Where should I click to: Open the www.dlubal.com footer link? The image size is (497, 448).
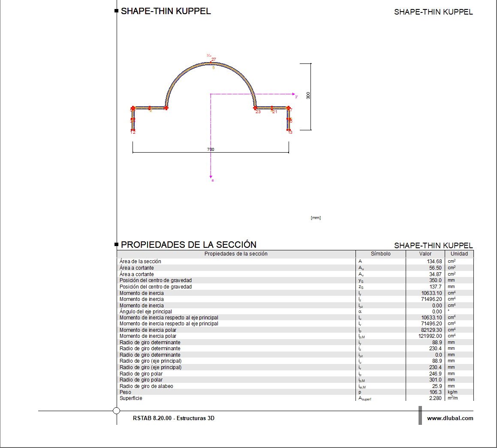click(x=450, y=418)
